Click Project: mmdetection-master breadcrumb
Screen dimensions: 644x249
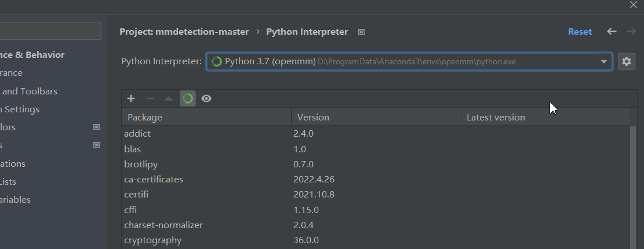(184, 32)
